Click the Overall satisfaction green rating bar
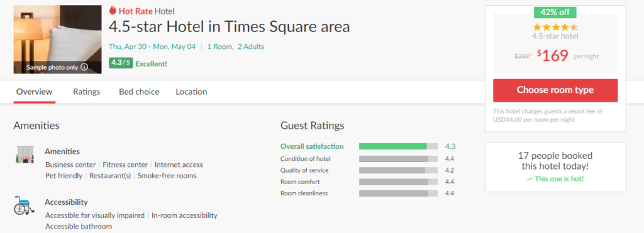The width and height of the screenshot is (644, 233). (398, 146)
